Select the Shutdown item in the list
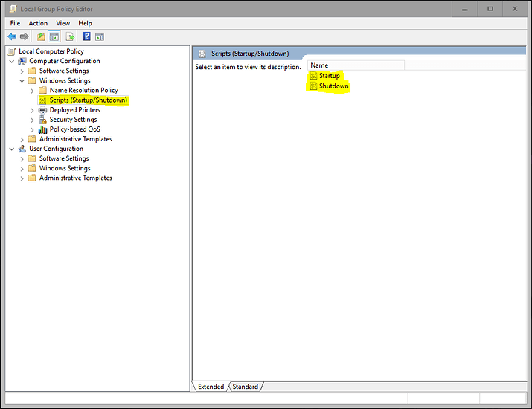The width and height of the screenshot is (532, 409). [334, 86]
